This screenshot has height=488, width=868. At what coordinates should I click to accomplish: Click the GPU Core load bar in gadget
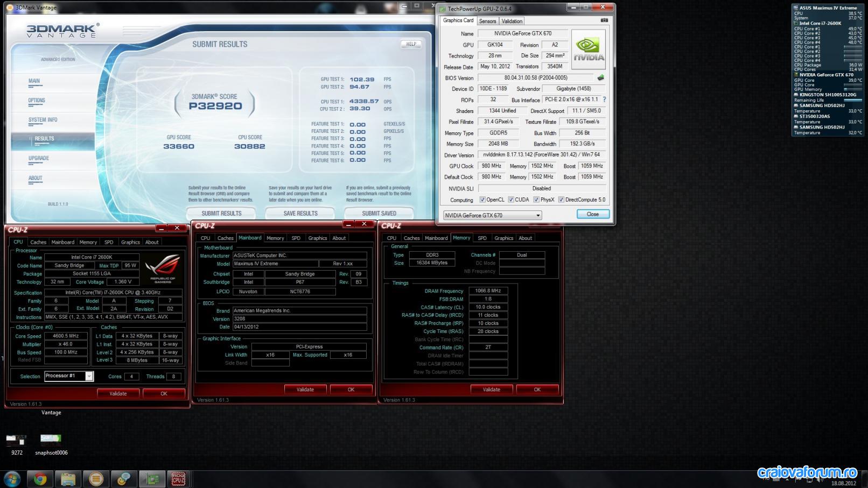[852, 84]
